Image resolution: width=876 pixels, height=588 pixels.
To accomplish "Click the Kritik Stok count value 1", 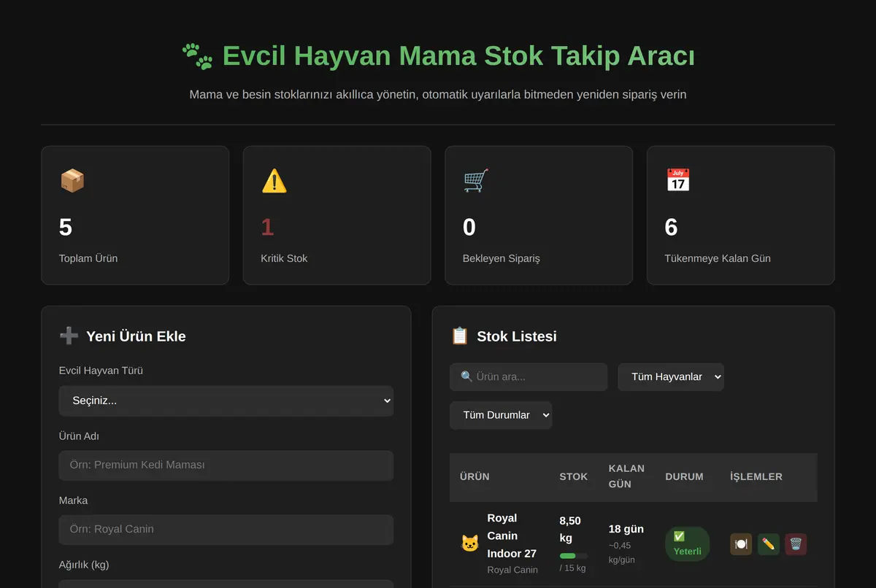I will (x=267, y=228).
